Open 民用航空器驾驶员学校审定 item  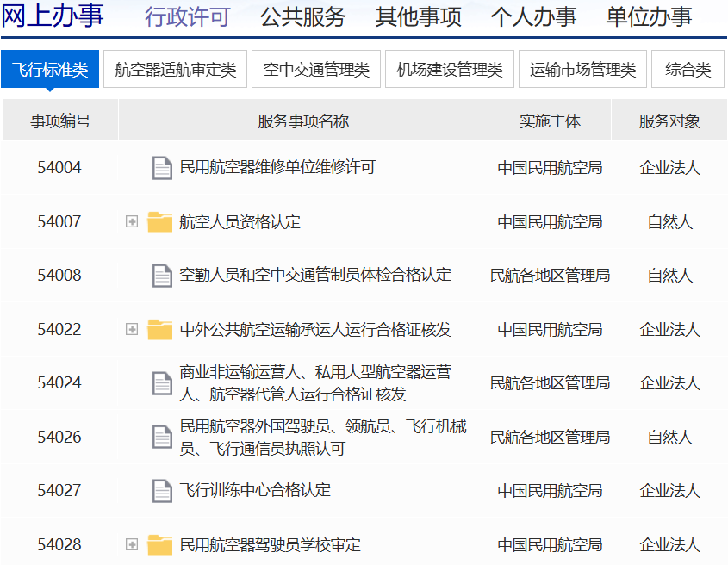point(271,544)
